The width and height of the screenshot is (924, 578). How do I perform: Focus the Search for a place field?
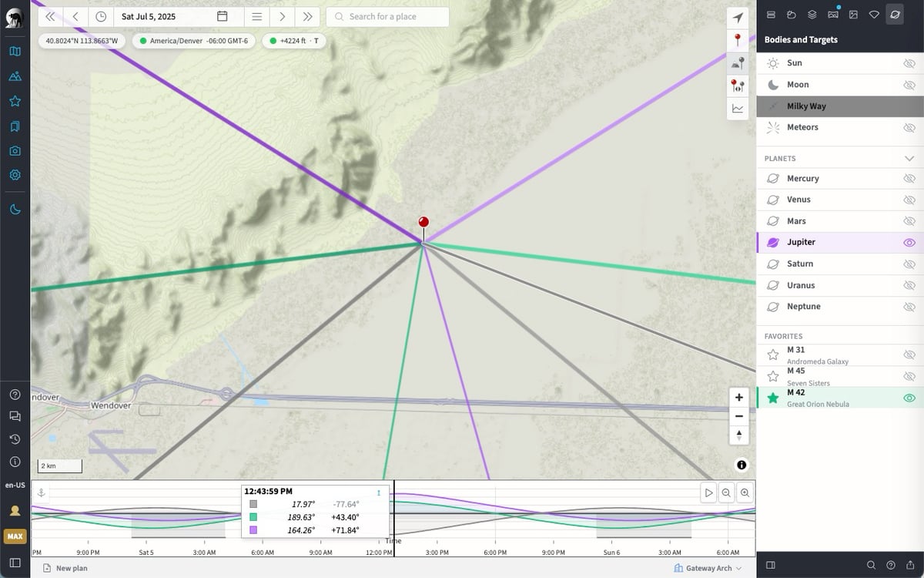pyautogui.click(x=387, y=17)
